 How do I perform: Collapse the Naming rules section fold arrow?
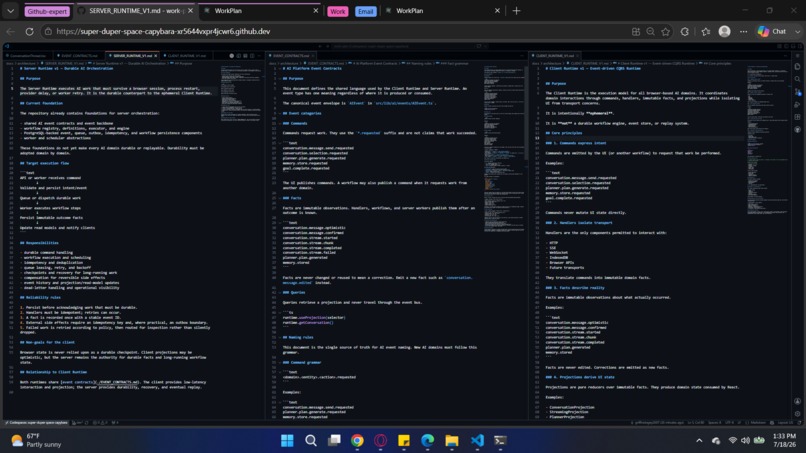[x=279, y=337]
